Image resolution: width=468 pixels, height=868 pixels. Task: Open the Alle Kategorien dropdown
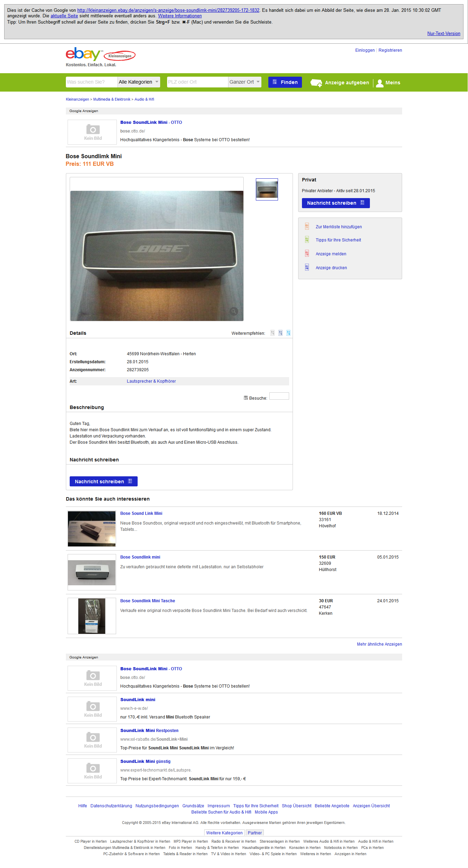[x=139, y=82]
